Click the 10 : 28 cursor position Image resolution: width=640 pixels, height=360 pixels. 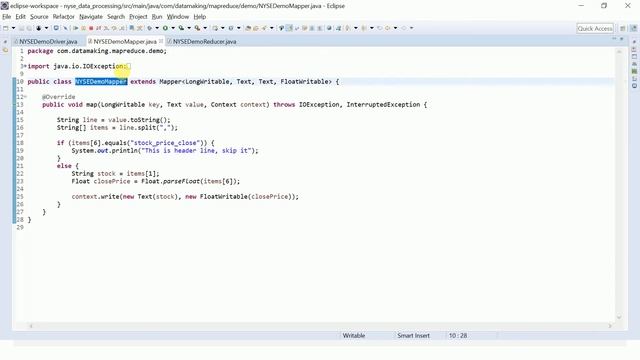click(458, 336)
